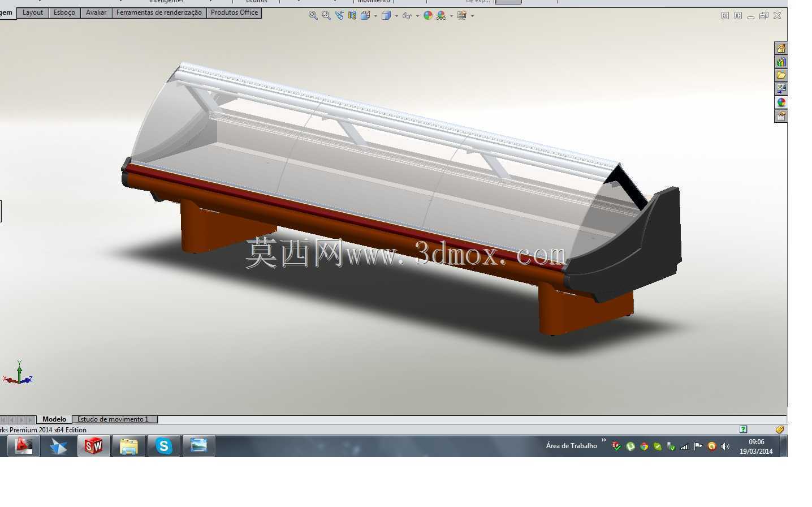Click the blue bird taskbar icon
This screenshot has height=507, width=812.
click(x=59, y=446)
